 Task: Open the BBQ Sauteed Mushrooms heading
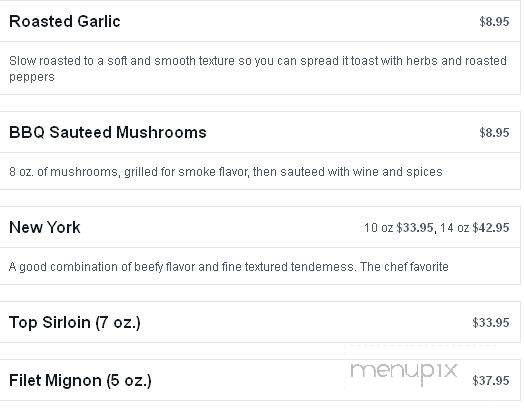tap(108, 133)
